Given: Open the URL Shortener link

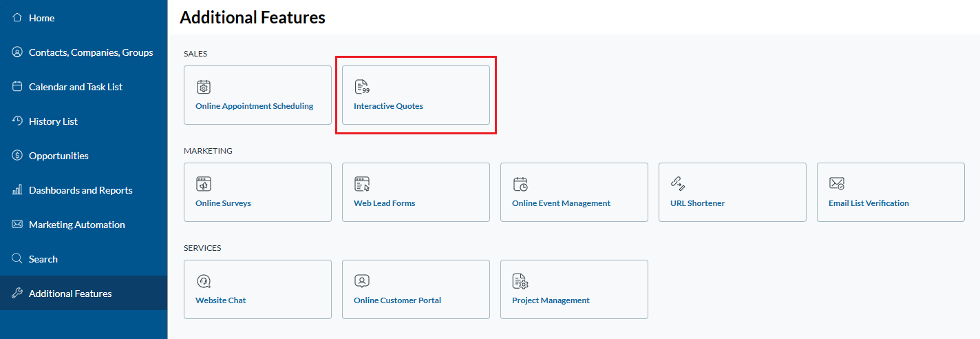Looking at the screenshot, I should 697,203.
